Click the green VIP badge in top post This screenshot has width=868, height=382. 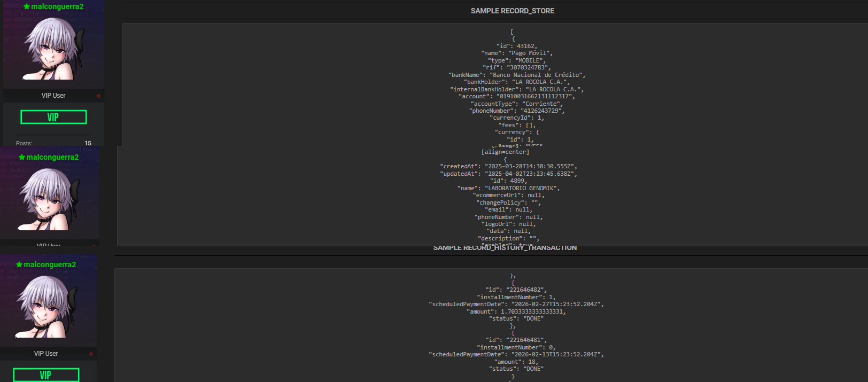(53, 117)
